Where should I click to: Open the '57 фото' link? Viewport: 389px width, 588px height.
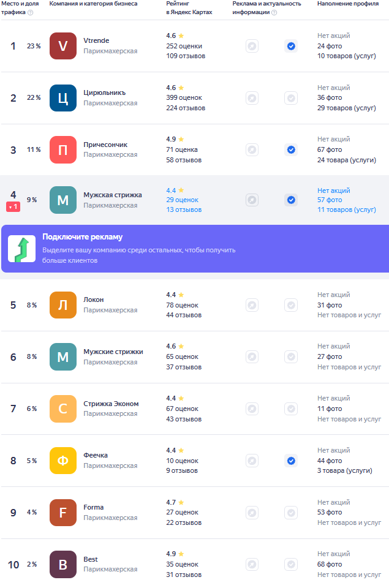point(330,200)
